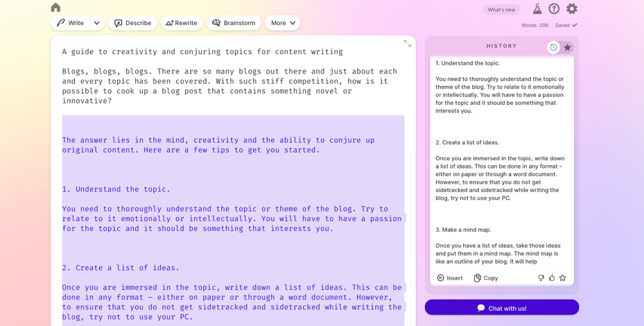Click editor line '1. Understand the topic.'

click(x=116, y=189)
